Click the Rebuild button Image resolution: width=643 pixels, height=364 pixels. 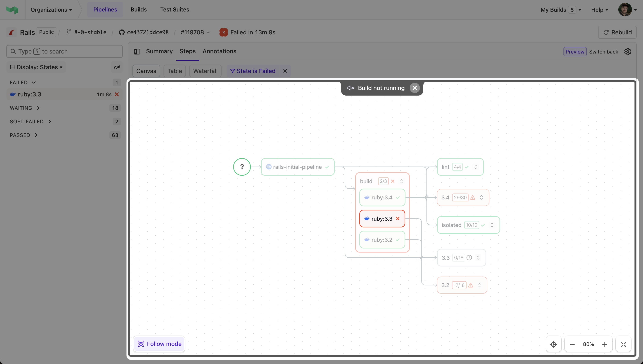pyautogui.click(x=617, y=32)
